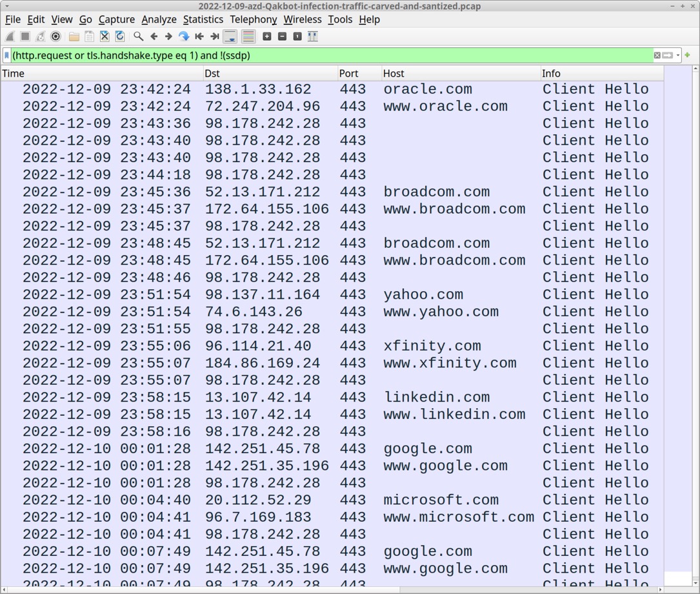700x594 pixels.
Task: Jump to the first packet
Action: (x=199, y=37)
